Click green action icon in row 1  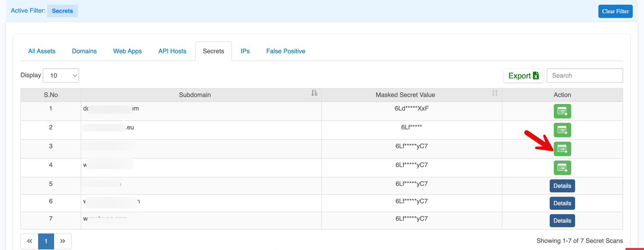point(562,111)
